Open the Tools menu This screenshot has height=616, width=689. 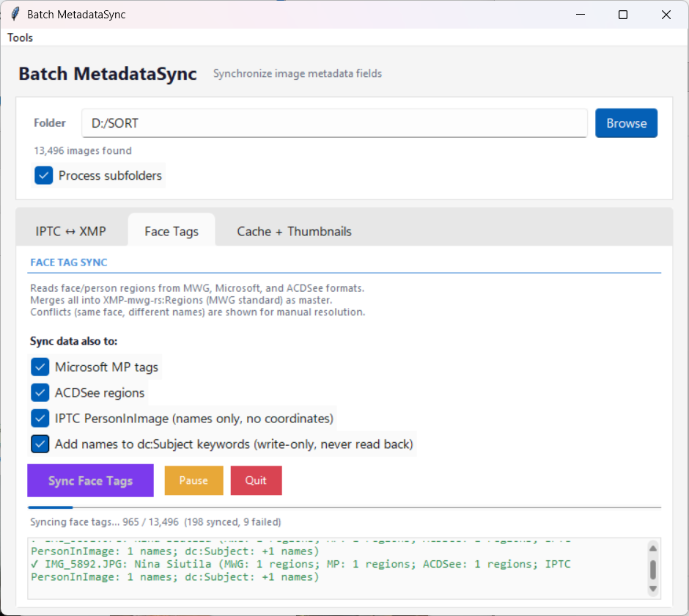(19, 37)
